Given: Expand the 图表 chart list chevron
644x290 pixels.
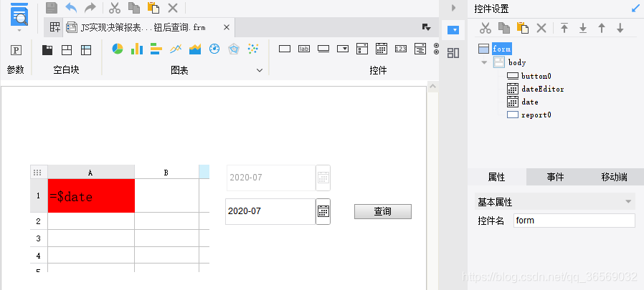Looking at the screenshot, I should click(x=260, y=71).
